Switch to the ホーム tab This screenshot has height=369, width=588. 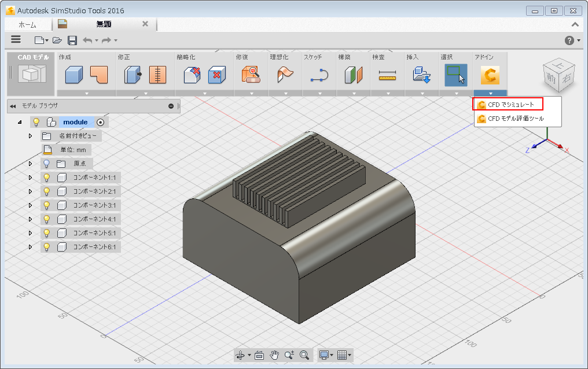(x=27, y=25)
